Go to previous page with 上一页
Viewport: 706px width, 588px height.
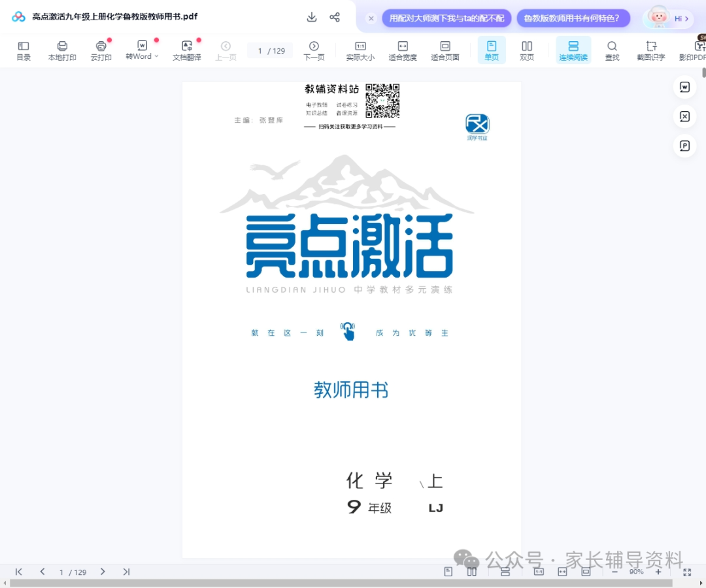226,51
